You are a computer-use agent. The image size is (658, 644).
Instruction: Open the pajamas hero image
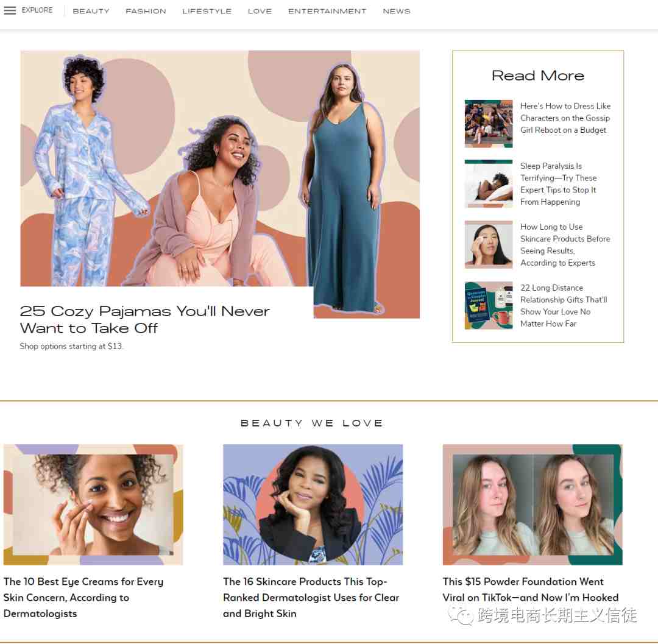220,184
